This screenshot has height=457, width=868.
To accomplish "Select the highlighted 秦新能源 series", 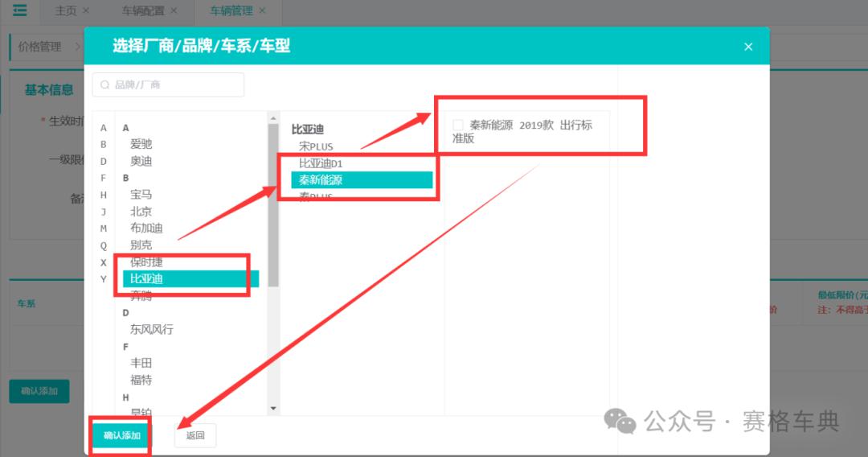I will pyautogui.click(x=362, y=180).
